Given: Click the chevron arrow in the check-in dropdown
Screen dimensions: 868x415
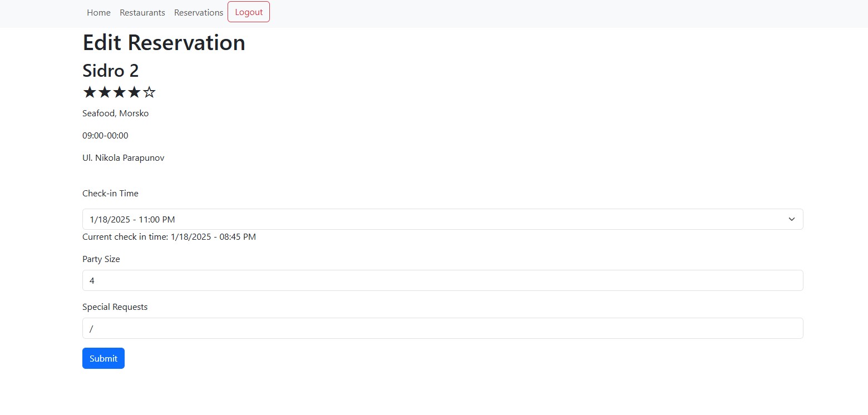Looking at the screenshot, I should coord(791,219).
